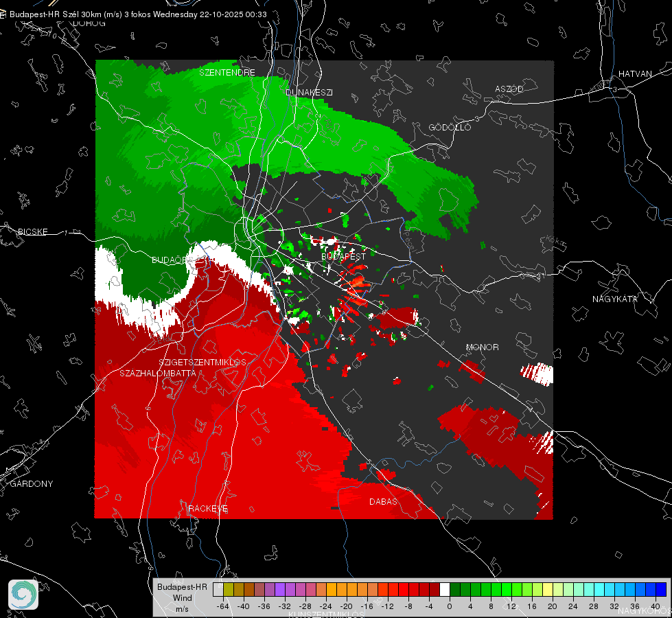
Task: Click the ASZÓD map label
Action: coord(509,89)
